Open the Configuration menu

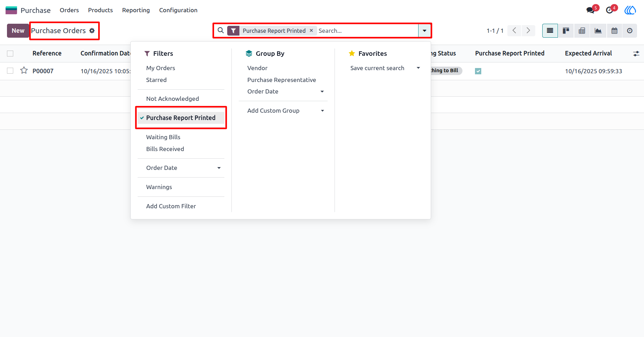(x=178, y=10)
